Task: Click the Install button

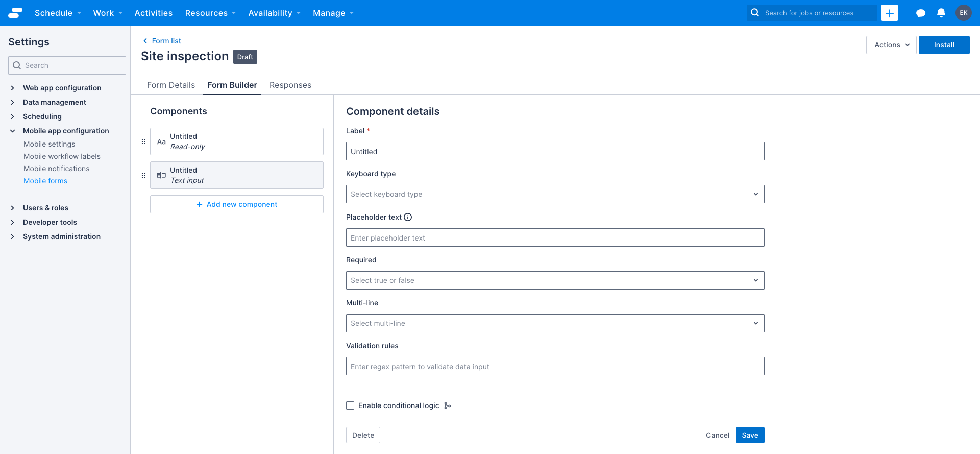Action: [x=944, y=45]
